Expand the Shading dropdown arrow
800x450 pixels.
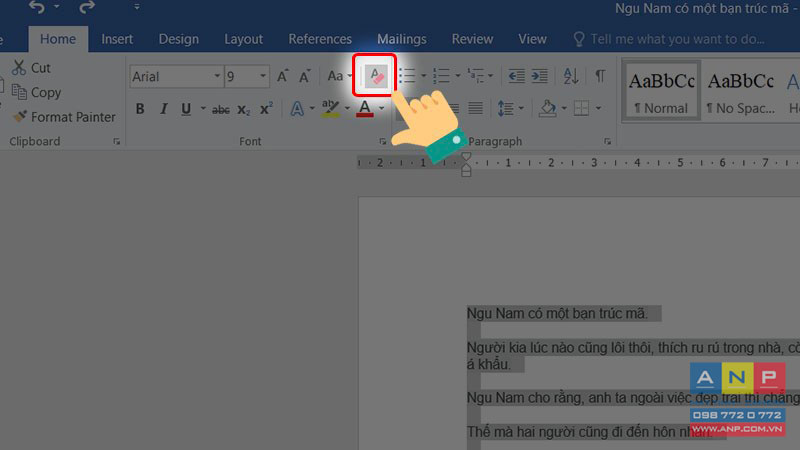(564, 108)
